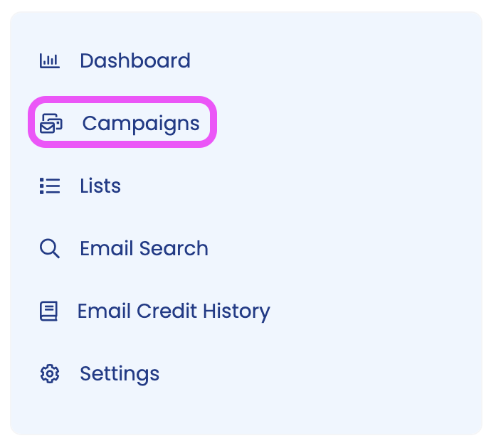Image resolution: width=491 pixels, height=448 pixels.
Task: Open the Email Search page
Action: point(144,249)
